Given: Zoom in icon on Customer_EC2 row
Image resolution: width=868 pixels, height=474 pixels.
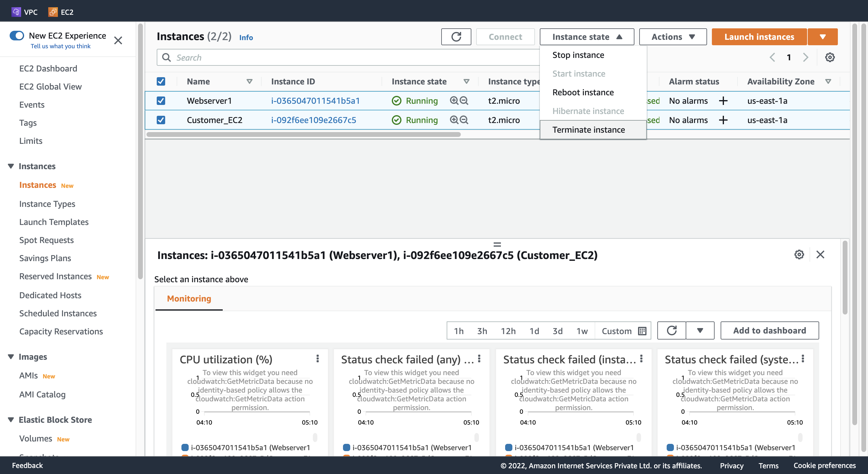Looking at the screenshot, I should click(454, 120).
